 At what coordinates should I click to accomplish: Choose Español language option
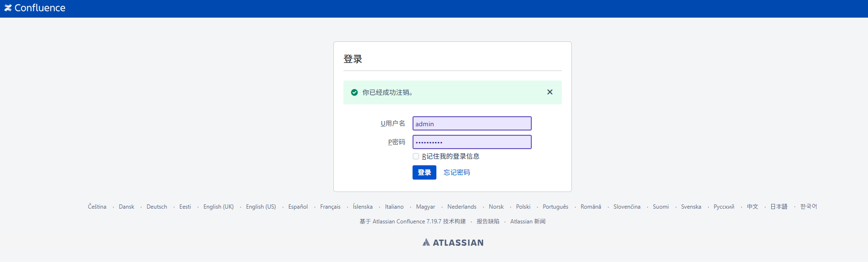(x=298, y=207)
